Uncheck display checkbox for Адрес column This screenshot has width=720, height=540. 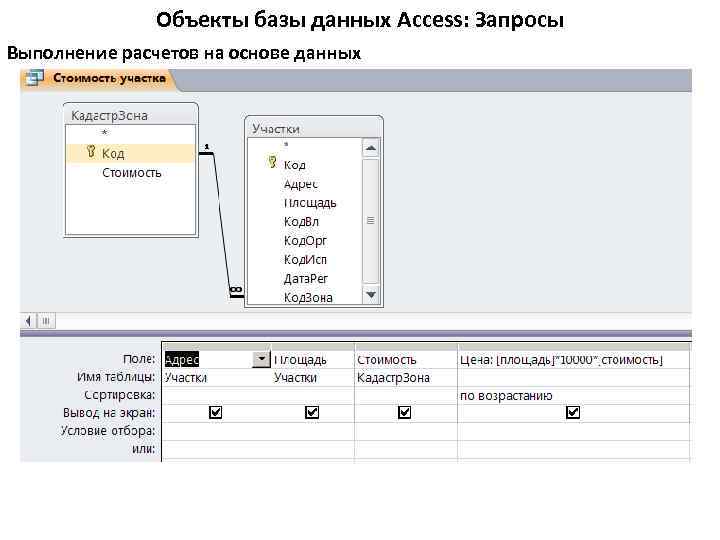tap(215, 412)
